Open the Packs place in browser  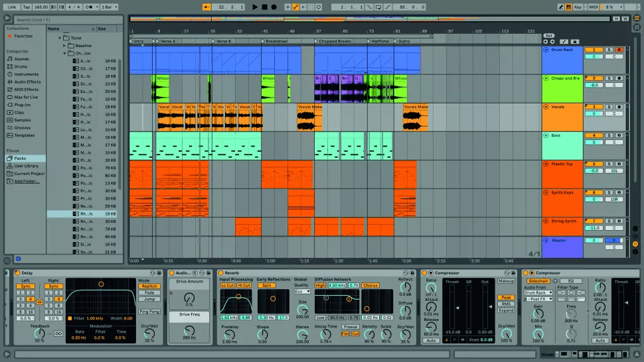coord(19,158)
